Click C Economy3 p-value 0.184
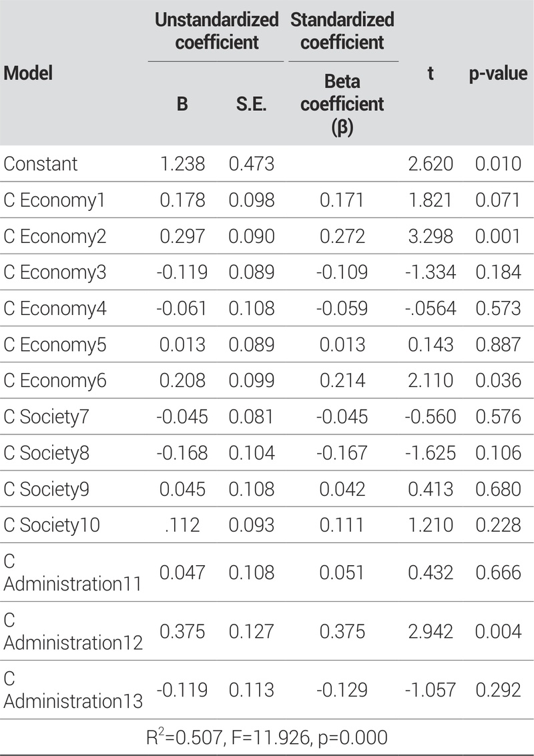Image resolution: width=534 pixels, height=756 pixels. pyautogui.click(x=497, y=272)
